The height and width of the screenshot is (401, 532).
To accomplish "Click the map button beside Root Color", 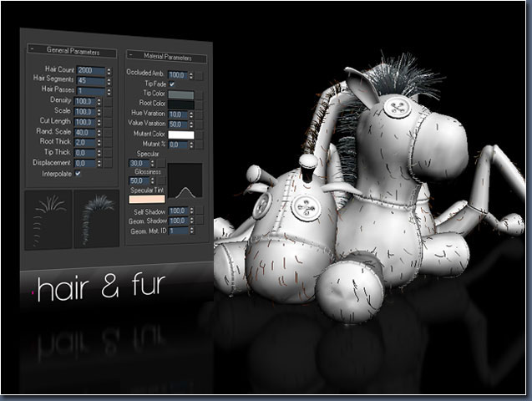I will click(x=199, y=104).
